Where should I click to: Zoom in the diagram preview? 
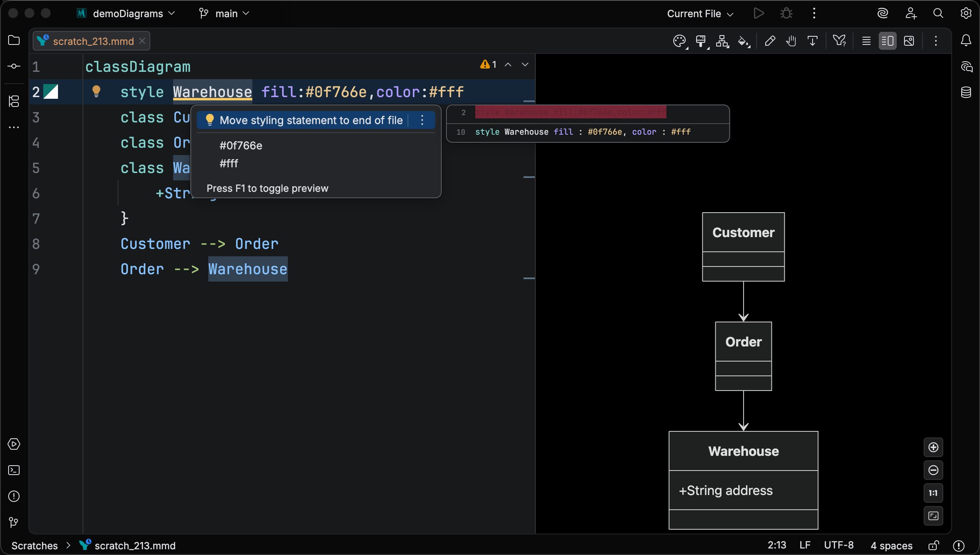933,447
